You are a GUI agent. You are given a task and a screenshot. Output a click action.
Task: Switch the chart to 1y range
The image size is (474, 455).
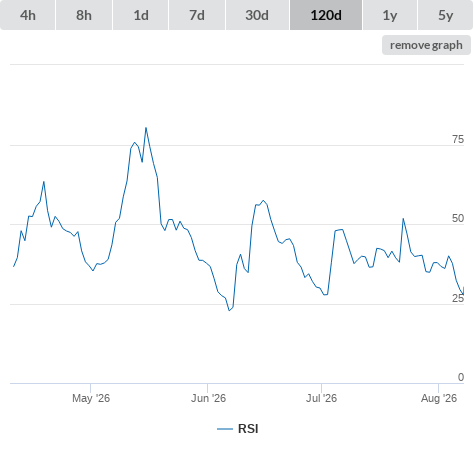tap(390, 15)
